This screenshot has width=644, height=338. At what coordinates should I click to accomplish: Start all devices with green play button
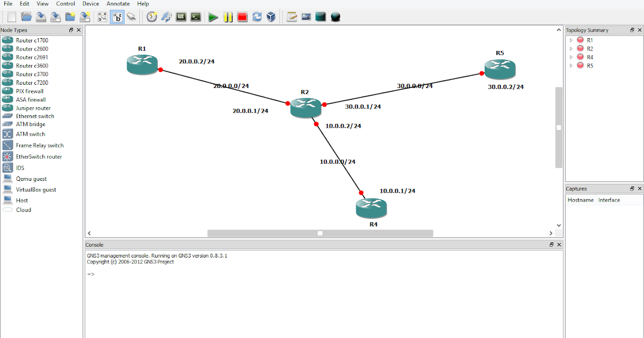(213, 17)
